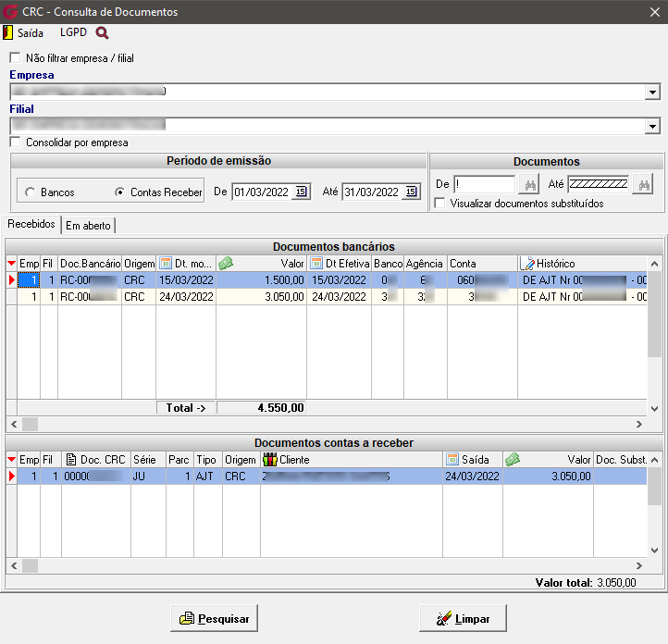Click the Origem header in bank documents grid

139,264
